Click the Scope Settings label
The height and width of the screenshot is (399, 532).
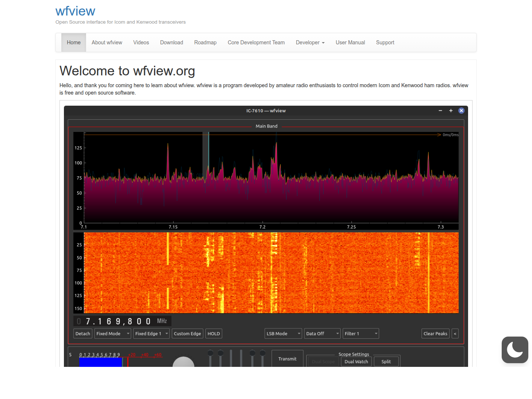tap(354, 354)
